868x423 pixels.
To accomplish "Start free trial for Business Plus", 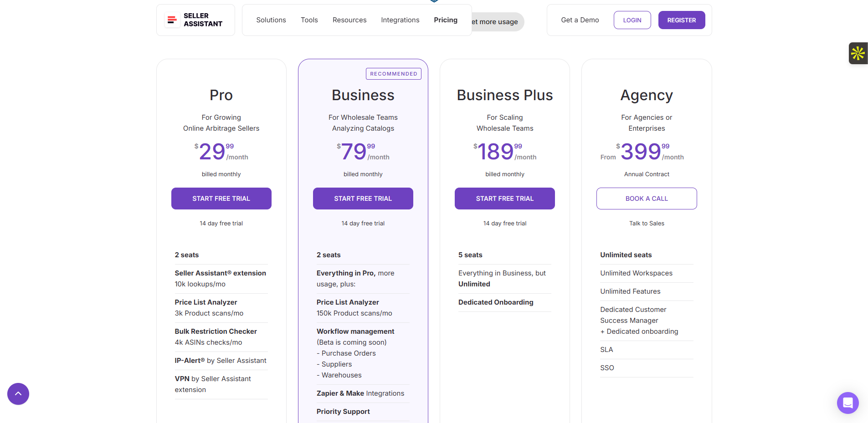I will pyautogui.click(x=505, y=199).
